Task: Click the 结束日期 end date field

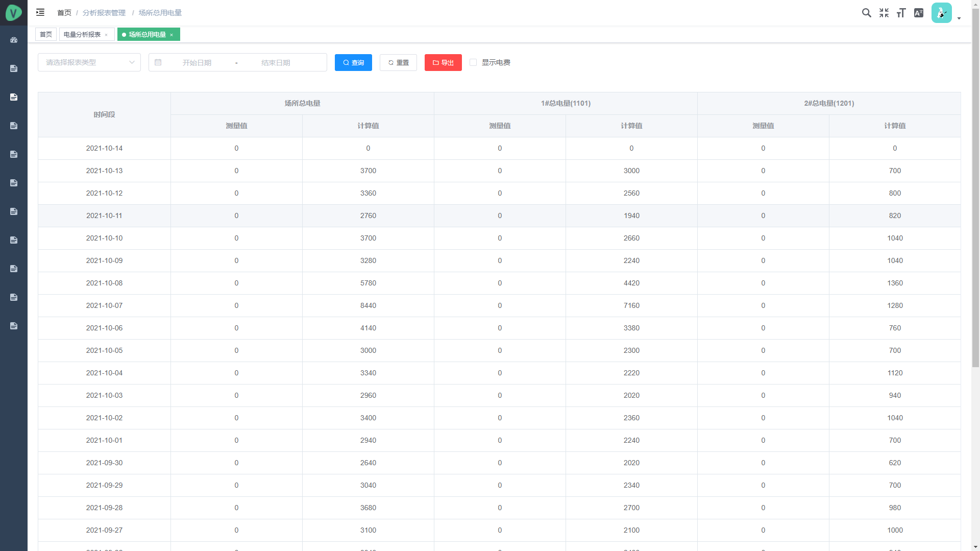Action: click(276, 62)
